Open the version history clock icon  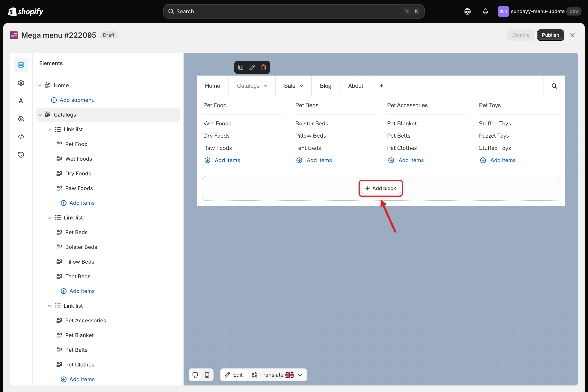click(x=21, y=155)
